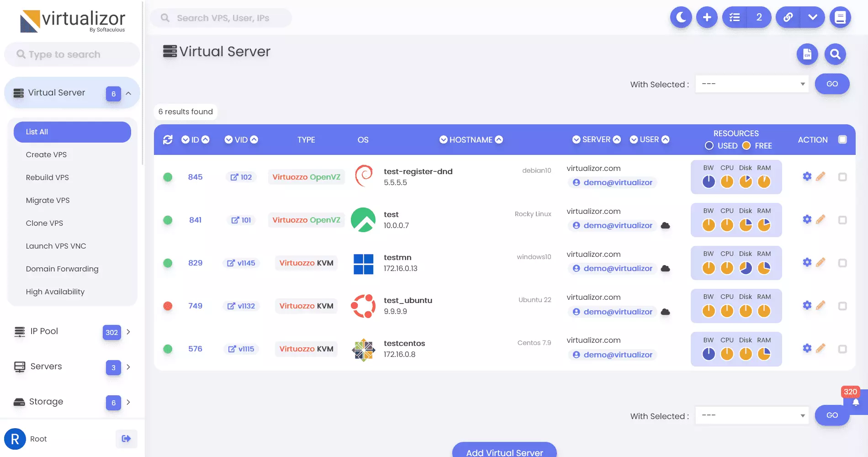Image resolution: width=868 pixels, height=457 pixels.
Task: Click the plus add button in top bar
Action: [707, 17]
